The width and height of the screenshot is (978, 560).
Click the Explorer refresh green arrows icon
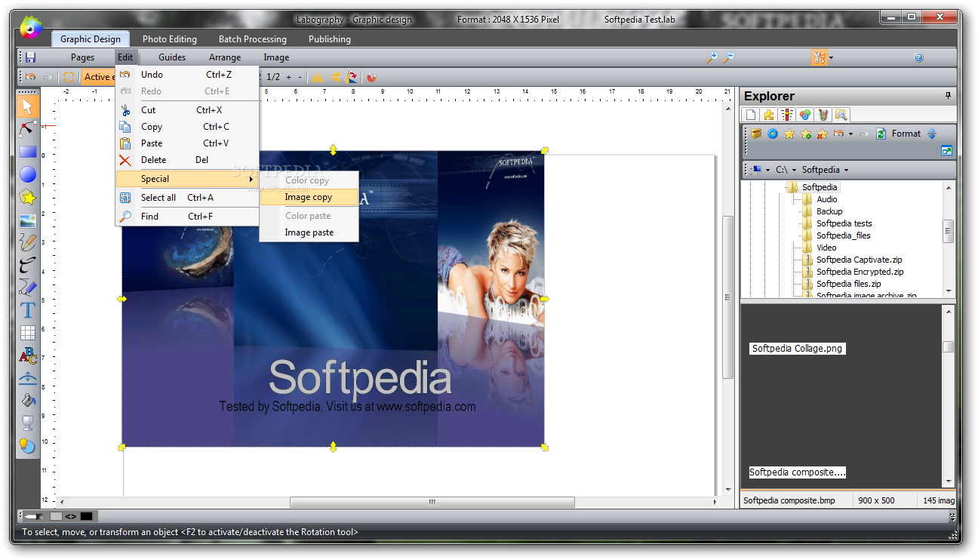pyautogui.click(x=881, y=134)
